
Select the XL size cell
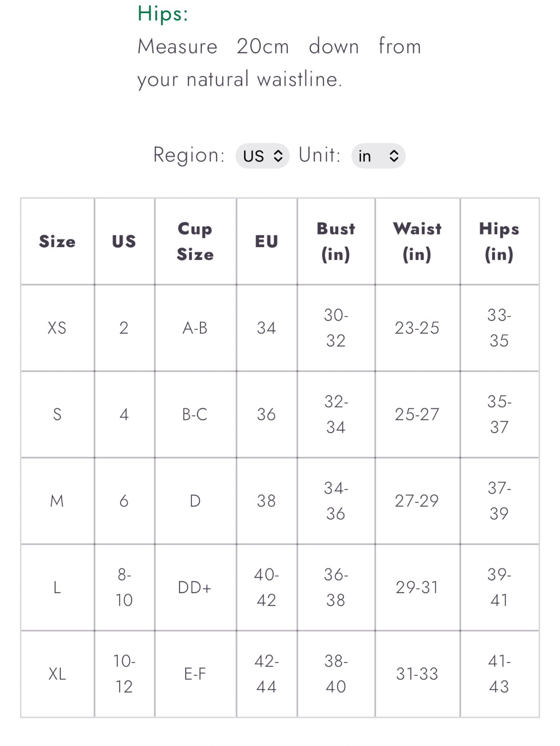57,674
